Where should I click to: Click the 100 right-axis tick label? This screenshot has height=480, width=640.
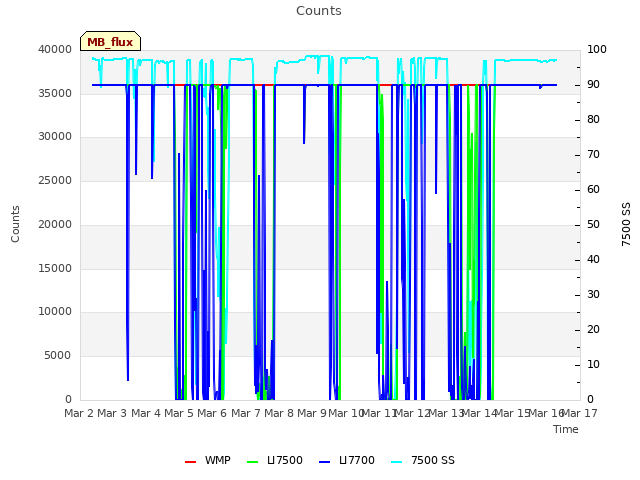point(597,49)
